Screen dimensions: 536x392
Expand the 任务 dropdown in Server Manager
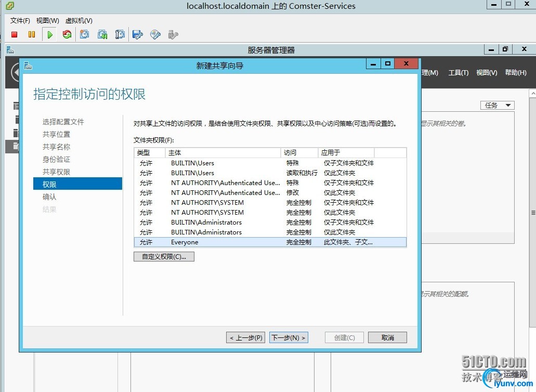[x=498, y=105]
